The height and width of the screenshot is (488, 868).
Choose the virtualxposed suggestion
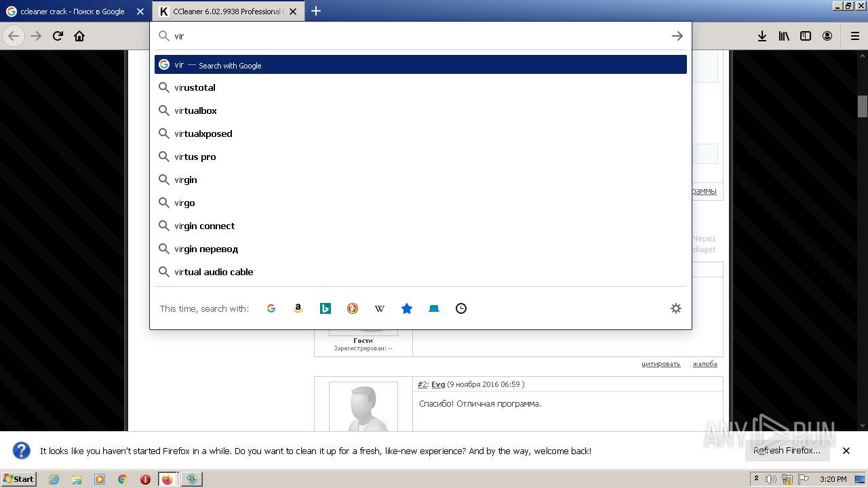(x=420, y=134)
